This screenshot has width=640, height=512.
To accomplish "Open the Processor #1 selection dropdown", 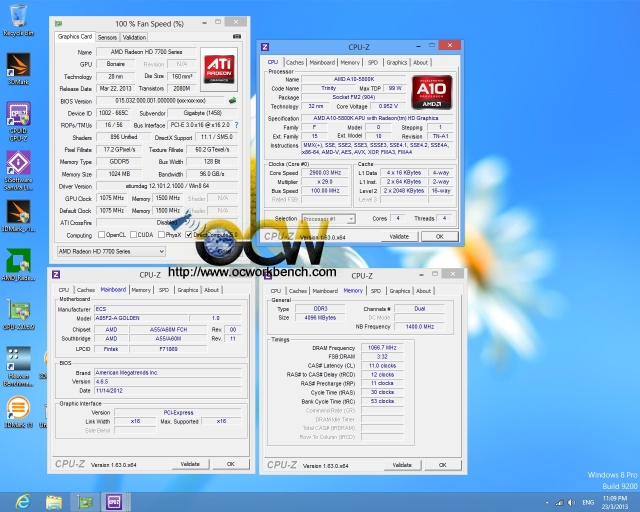I will tap(328, 219).
